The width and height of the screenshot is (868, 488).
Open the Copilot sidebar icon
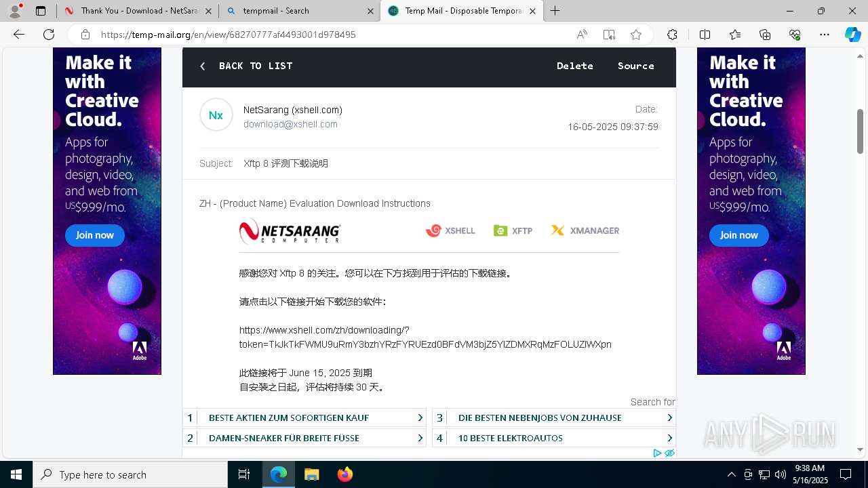click(852, 35)
